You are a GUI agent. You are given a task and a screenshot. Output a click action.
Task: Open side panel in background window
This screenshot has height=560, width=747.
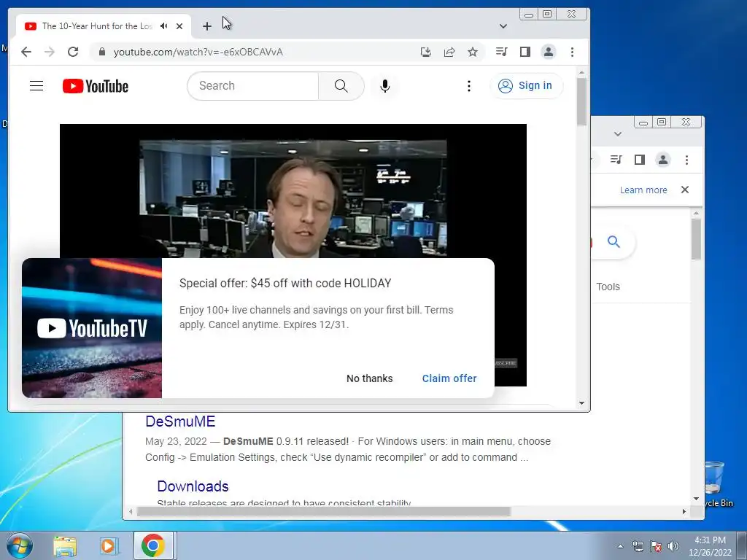tap(639, 160)
